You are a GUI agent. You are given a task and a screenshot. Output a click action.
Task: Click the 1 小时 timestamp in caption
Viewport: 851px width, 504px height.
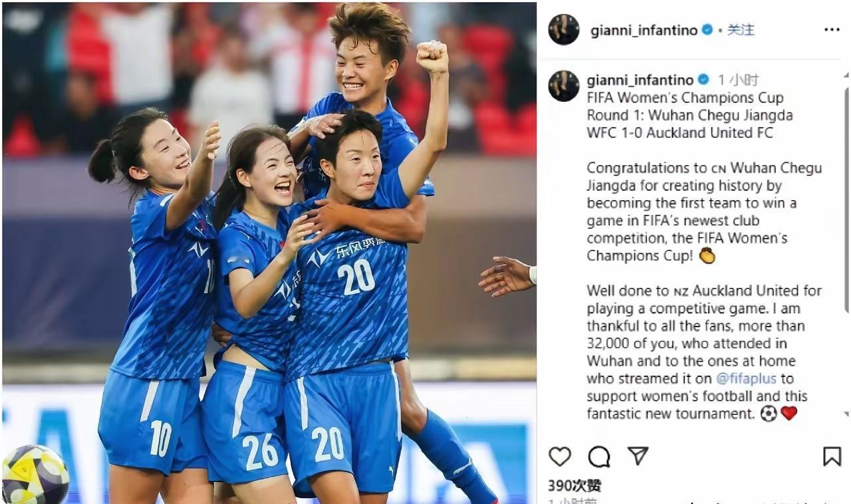(738, 80)
